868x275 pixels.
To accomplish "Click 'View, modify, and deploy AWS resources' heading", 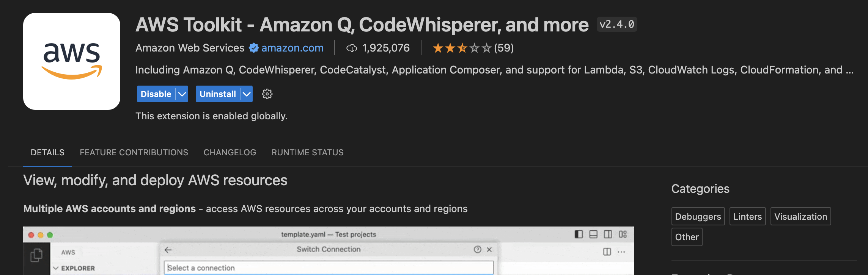I will pyautogui.click(x=155, y=180).
